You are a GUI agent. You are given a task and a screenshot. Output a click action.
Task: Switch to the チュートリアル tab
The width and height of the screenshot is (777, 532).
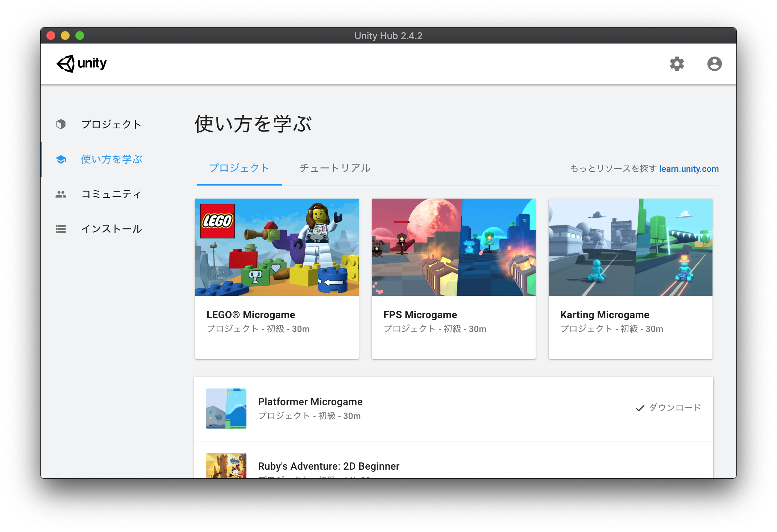(x=335, y=168)
